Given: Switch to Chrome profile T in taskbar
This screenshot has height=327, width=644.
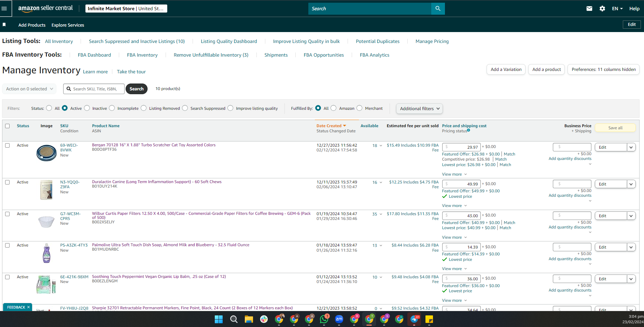Looking at the screenshot, I should tap(369, 319).
